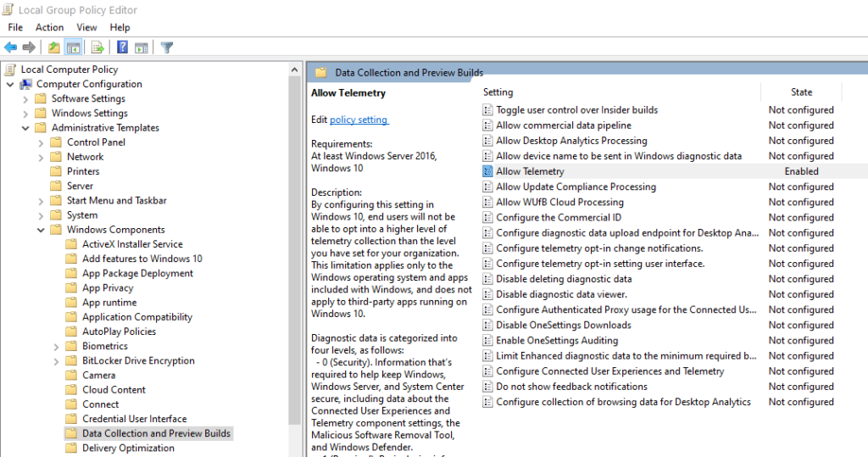Screen dimensions: 868x457
Task: Collapse the Windows Components node
Action: [x=41, y=230]
